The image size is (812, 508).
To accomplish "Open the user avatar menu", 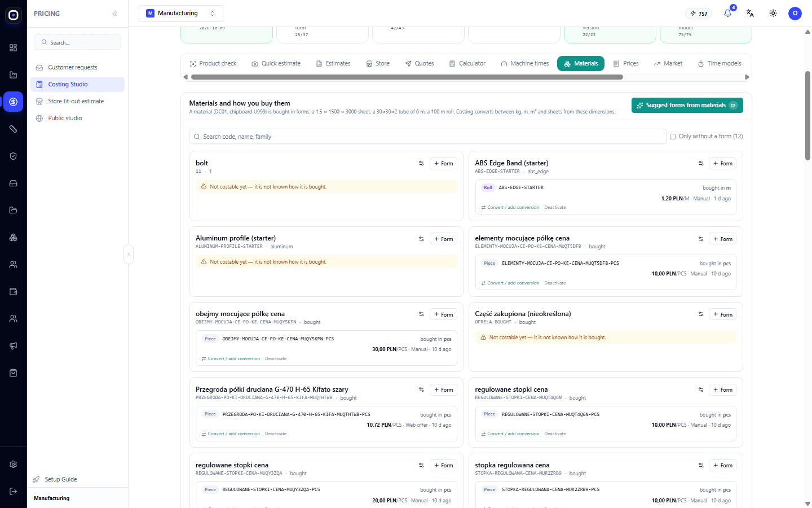I will pos(795,14).
